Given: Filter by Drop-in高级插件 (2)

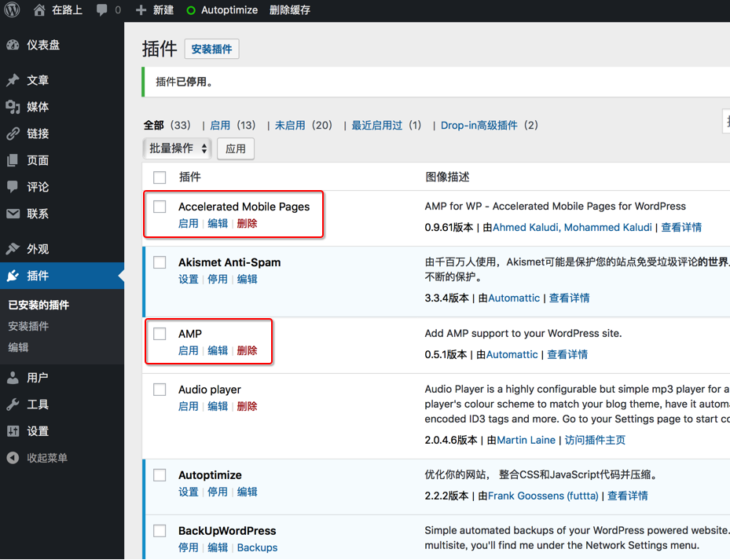Looking at the screenshot, I should 490,125.
